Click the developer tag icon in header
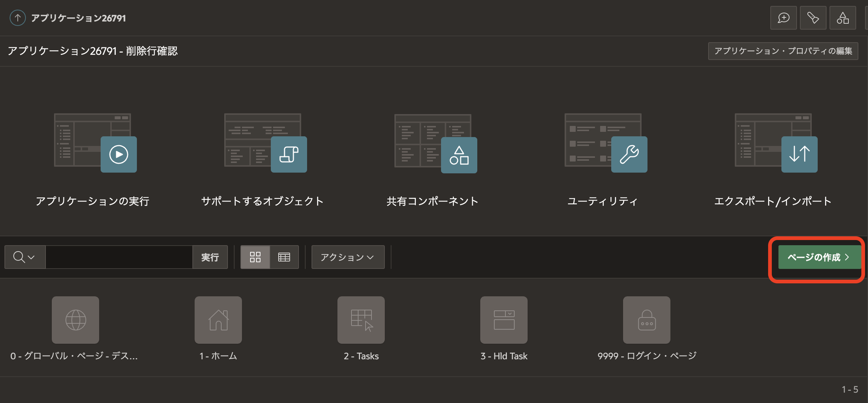Viewport: 868px width, 403px height. pyautogui.click(x=813, y=18)
